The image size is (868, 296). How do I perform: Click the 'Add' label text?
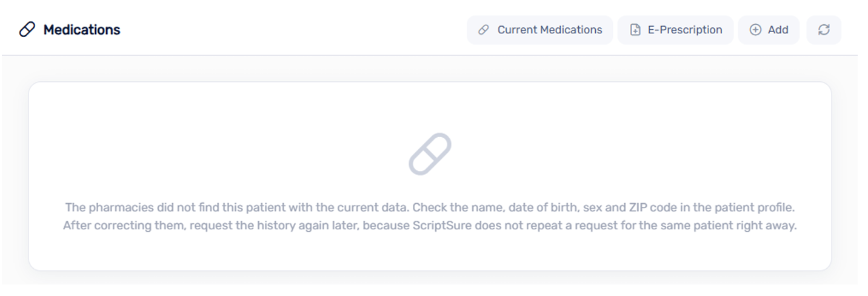click(778, 30)
